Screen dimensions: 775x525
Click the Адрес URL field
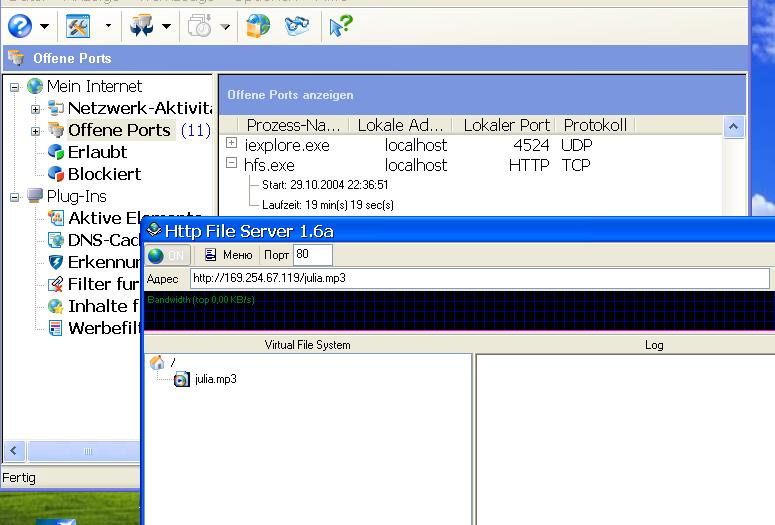(x=479, y=278)
